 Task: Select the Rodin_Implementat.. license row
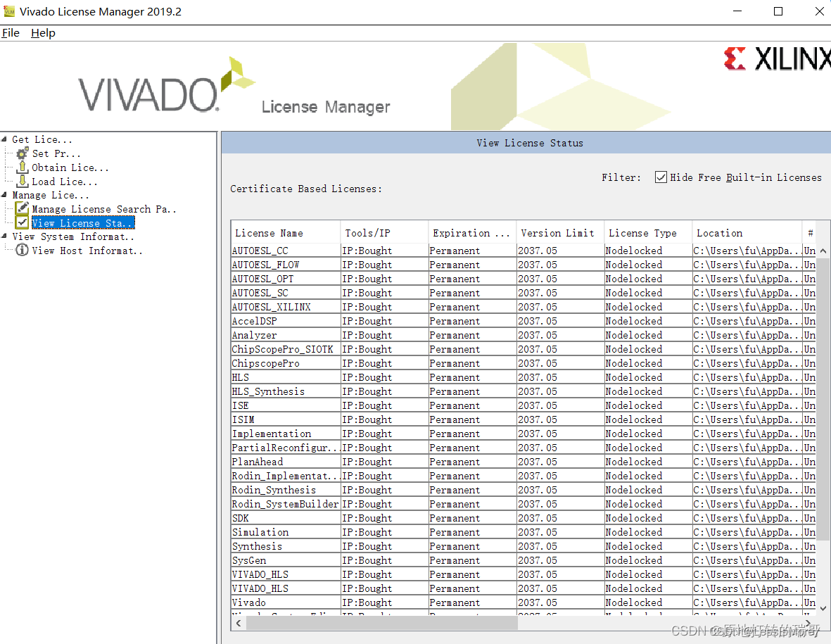click(x=524, y=476)
